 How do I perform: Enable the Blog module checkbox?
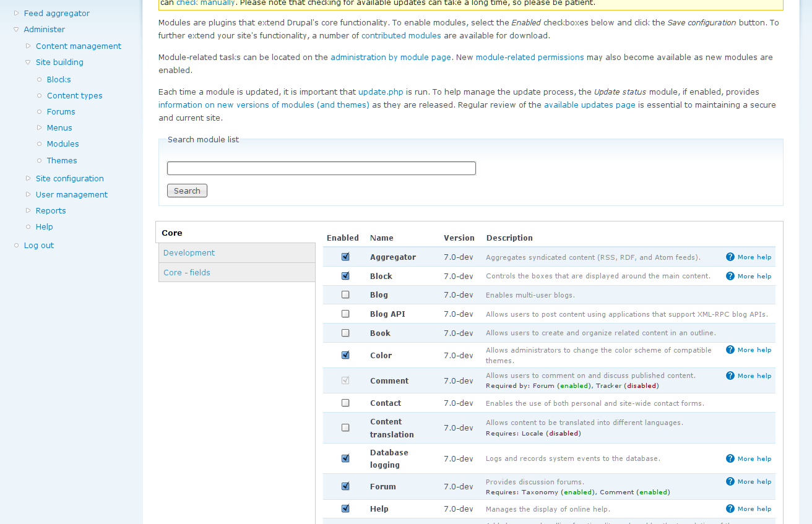345,295
